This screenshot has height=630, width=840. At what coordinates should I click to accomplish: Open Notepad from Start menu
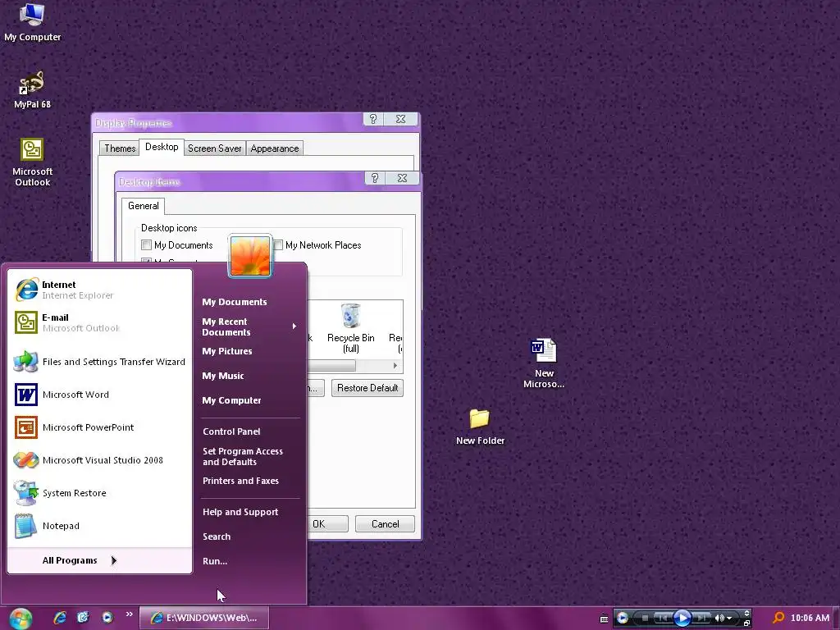coord(100,526)
